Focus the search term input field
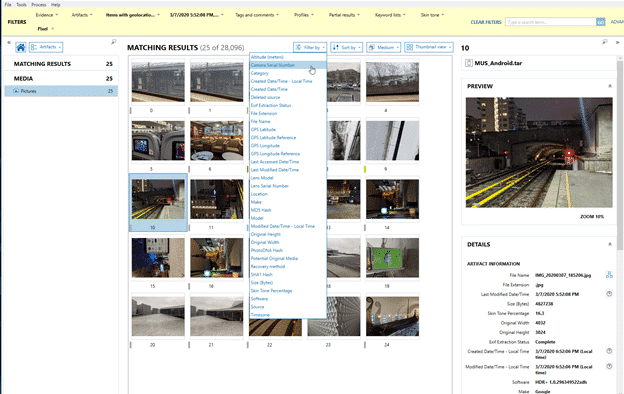Image resolution: width=624 pixels, height=394 pixels. point(550,22)
